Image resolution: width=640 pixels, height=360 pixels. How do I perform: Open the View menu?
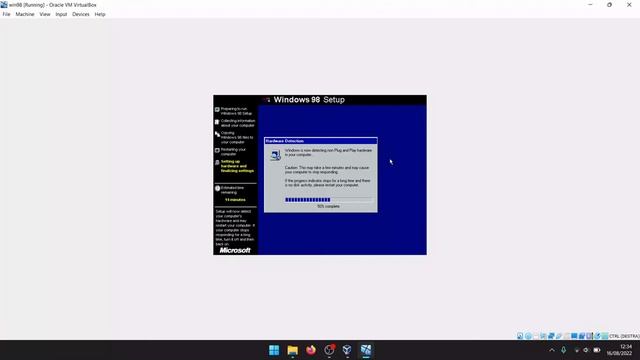click(x=45, y=14)
